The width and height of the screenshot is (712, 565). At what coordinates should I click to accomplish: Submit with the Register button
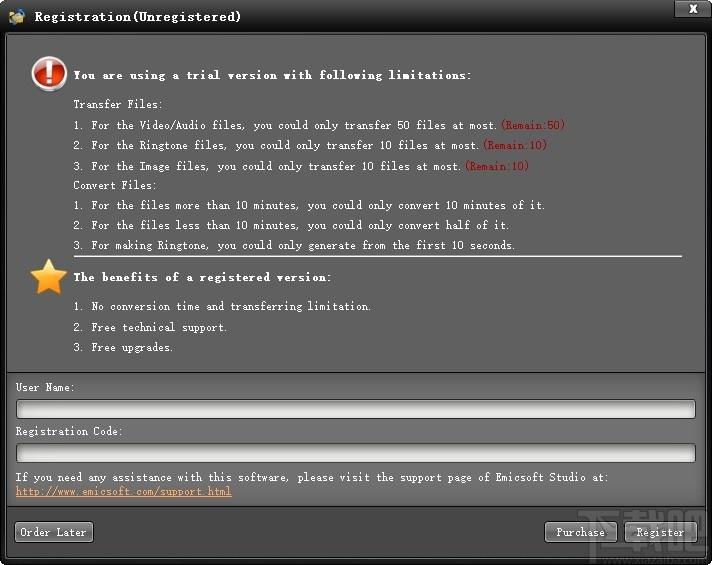point(660,532)
